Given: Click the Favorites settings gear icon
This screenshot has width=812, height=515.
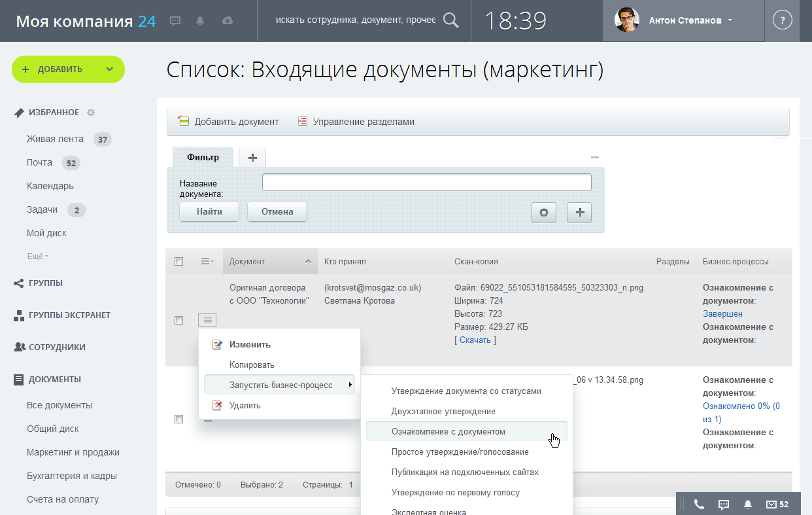Looking at the screenshot, I should click(x=91, y=113).
